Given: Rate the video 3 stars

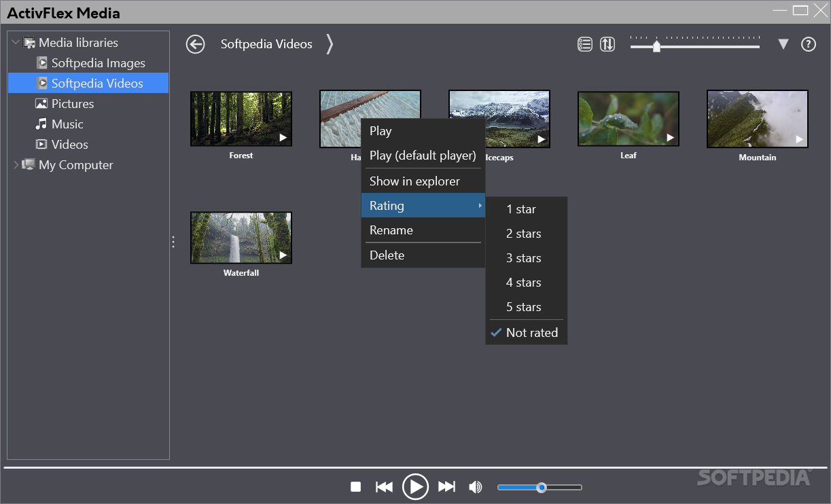Looking at the screenshot, I should 526,258.
